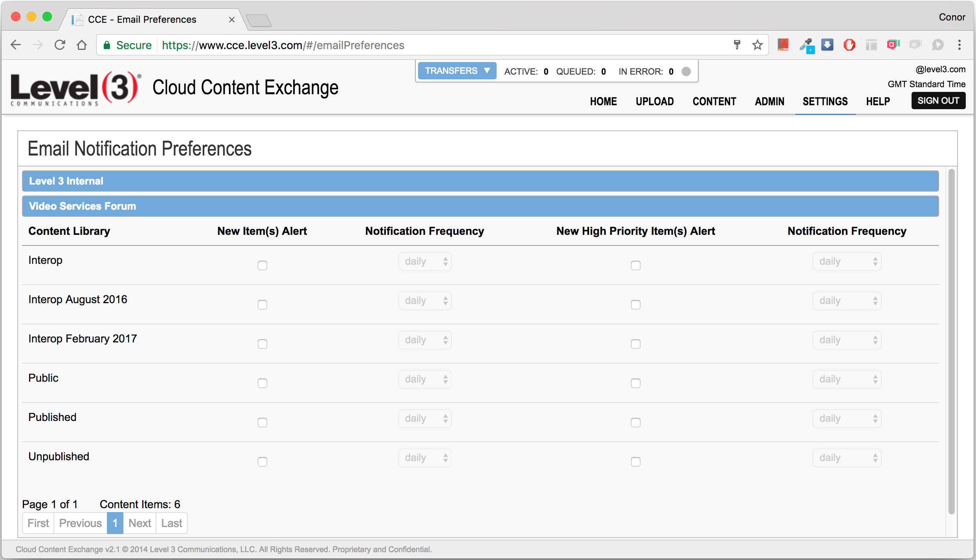Open the TRANSFERS dropdown
This screenshot has width=976, height=560.
[457, 71]
